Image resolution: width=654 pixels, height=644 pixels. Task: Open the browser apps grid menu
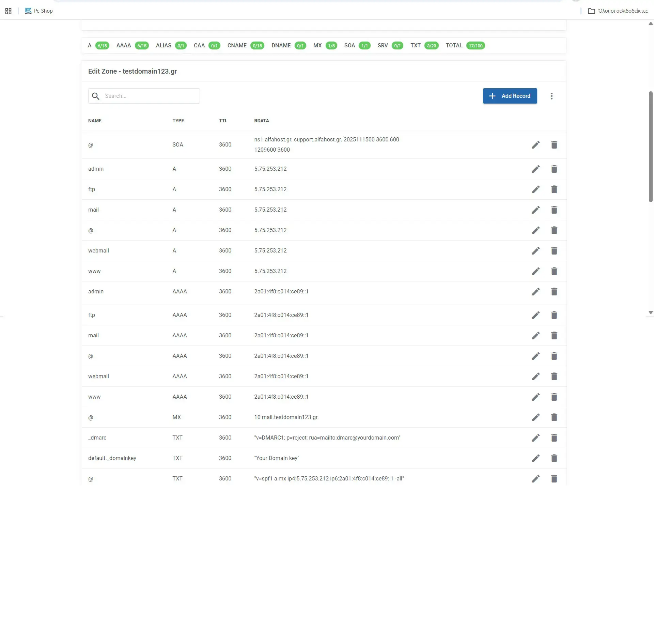point(8,11)
